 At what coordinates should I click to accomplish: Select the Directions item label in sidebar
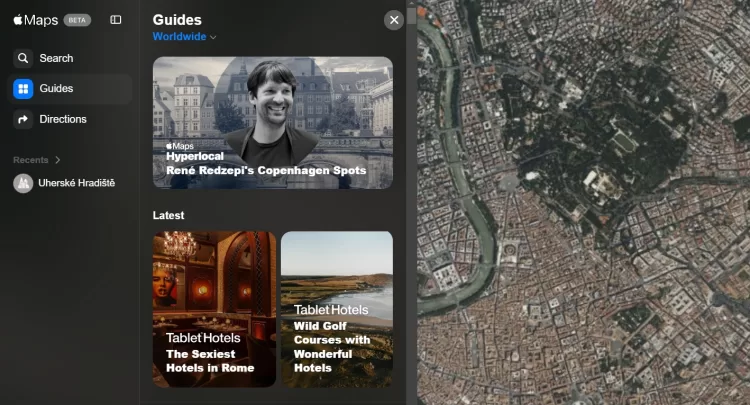(63, 119)
